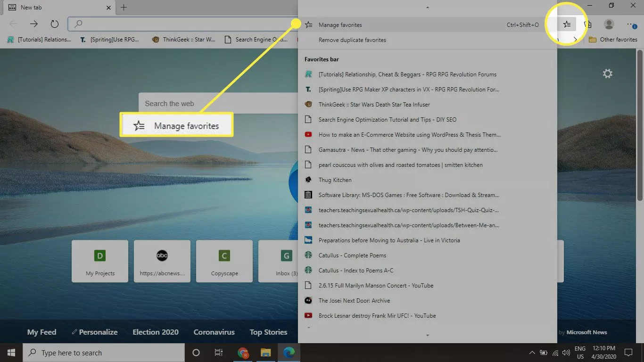Viewport: 644px width, 362px height.
Task: Launch Chrome from the taskbar
Action: click(x=243, y=353)
